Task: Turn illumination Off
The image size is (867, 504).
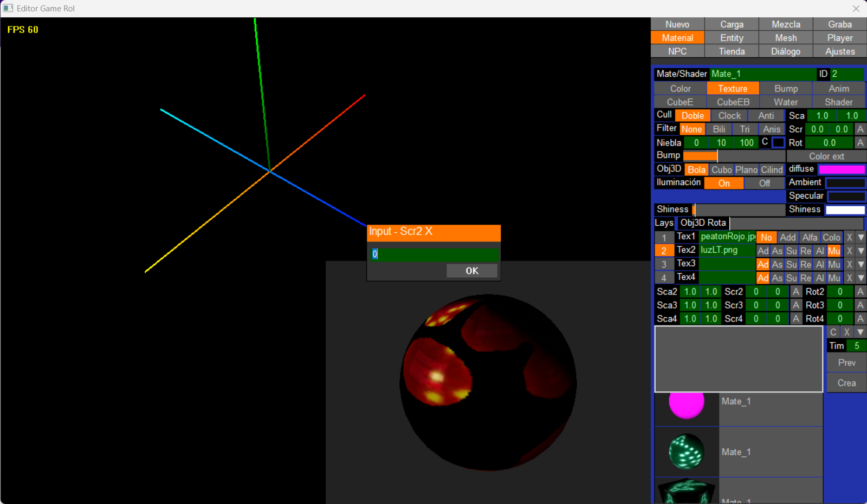Action: (764, 184)
